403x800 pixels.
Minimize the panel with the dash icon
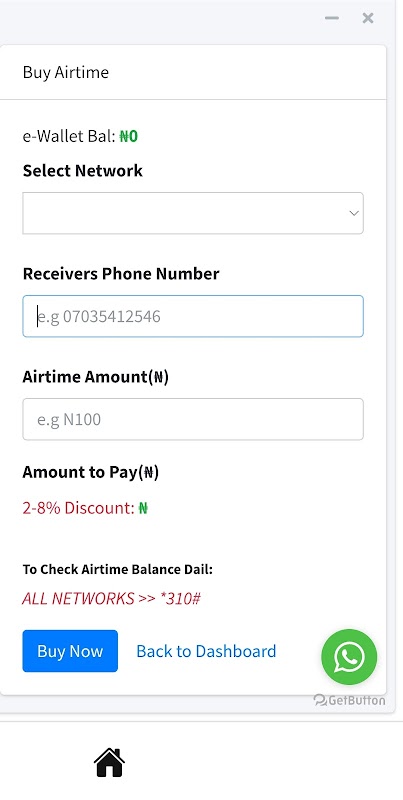point(332,18)
